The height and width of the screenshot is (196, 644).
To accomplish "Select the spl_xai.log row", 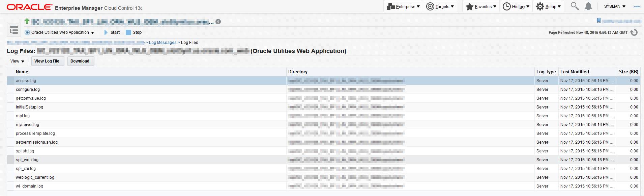I will (323, 169).
